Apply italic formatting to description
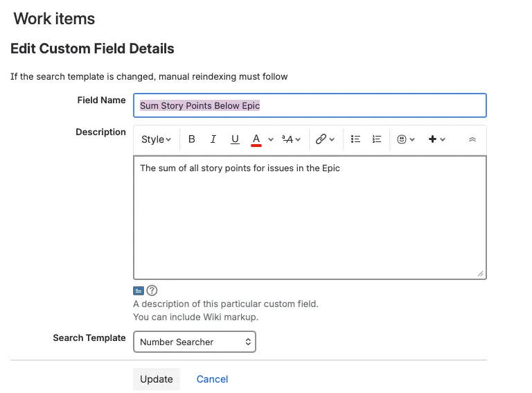This screenshot has width=532, height=393. coord(213,139)
